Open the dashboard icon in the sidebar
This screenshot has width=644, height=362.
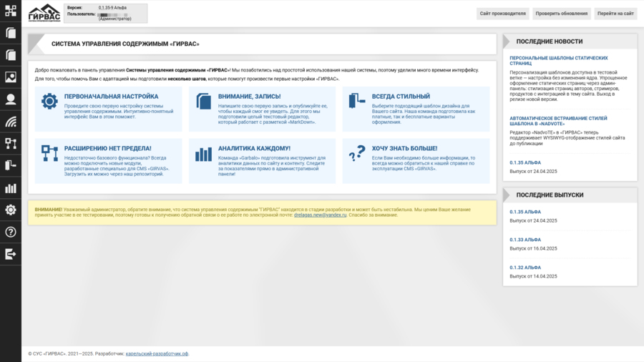pyautogui.click(x=11, y=11)
